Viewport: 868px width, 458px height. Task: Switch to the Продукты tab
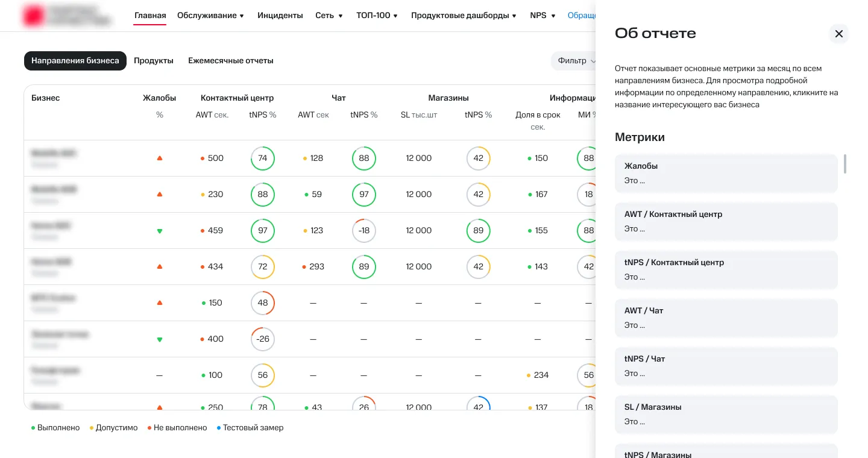point(154,61)
